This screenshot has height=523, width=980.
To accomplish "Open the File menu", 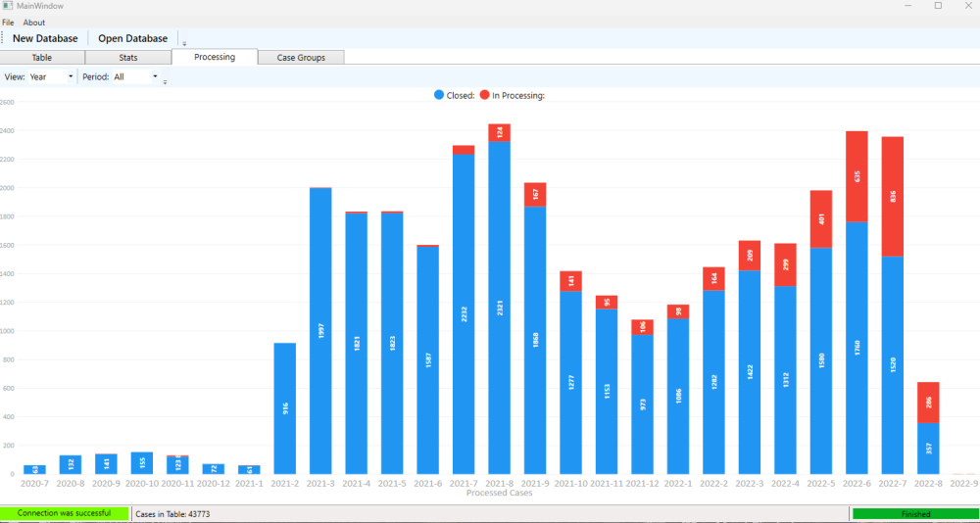I will (x=8, y=23).
